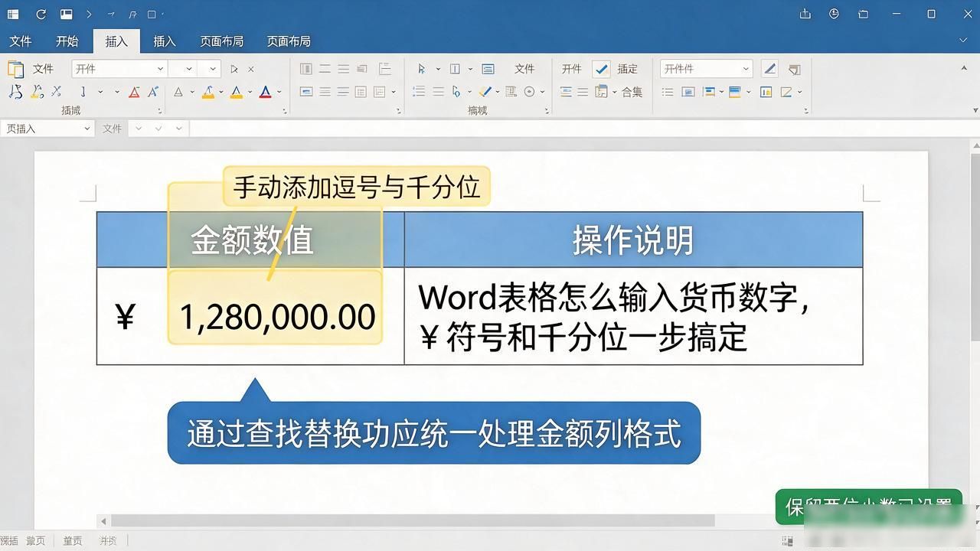Screen dimensions: 980x551
Task: Click the 1,280,000.00 amount cell
Action: tap(277, 317)
